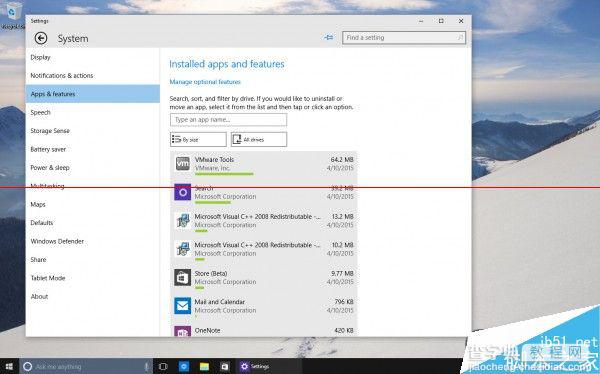Open Task View from the taskbar
This screenshot has width=600, height=374.
pyautogui.click(x=163, y=366)
